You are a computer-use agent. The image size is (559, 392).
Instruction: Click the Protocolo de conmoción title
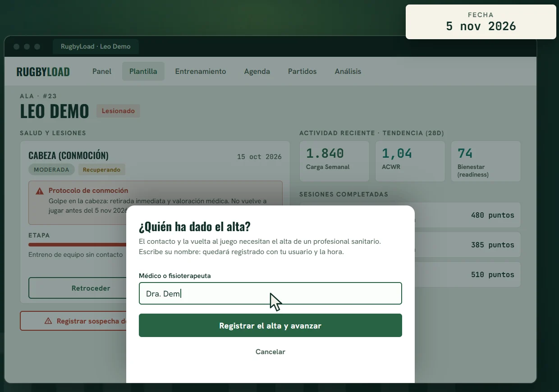tap(88, 191)
